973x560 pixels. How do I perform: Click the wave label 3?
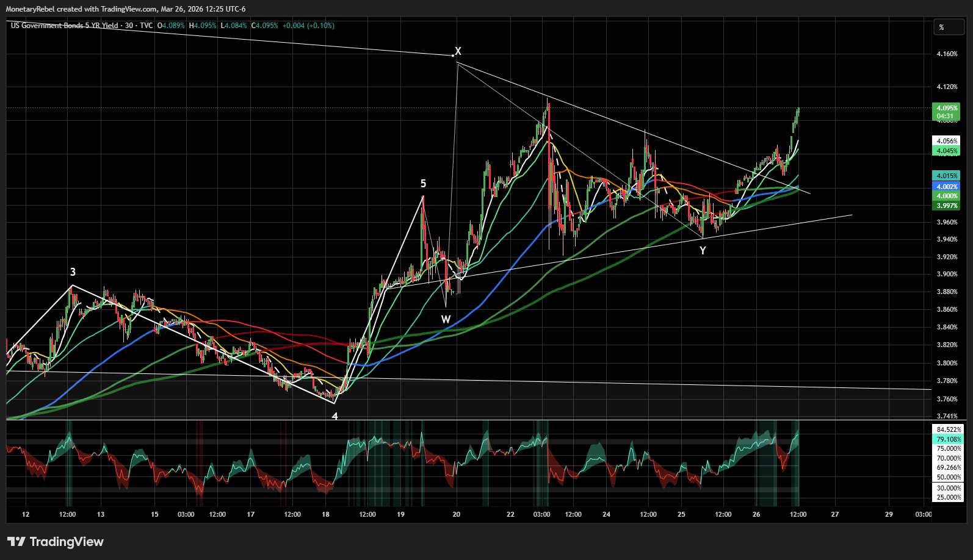pos(73,272)
